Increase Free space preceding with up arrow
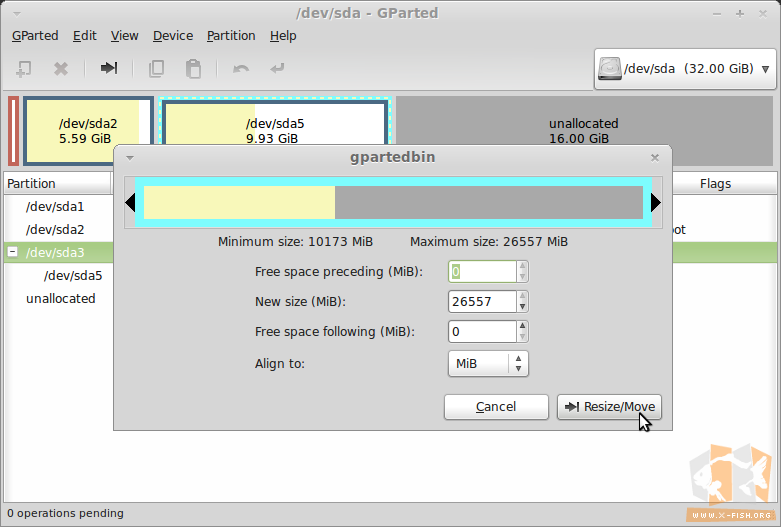This screenshot has height=527, width=781. point(522,266)
